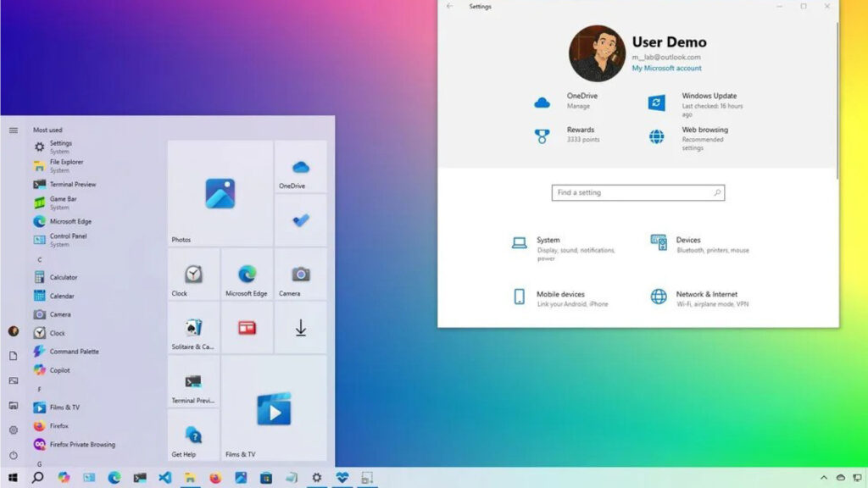Screen dimensions: 868x488
Task: Open the Network & Internet settings category
Action: (x=706, y=295)
